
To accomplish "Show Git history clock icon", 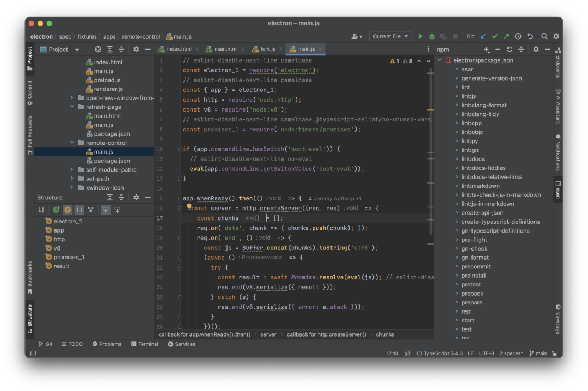I will (x=518, y=36).
